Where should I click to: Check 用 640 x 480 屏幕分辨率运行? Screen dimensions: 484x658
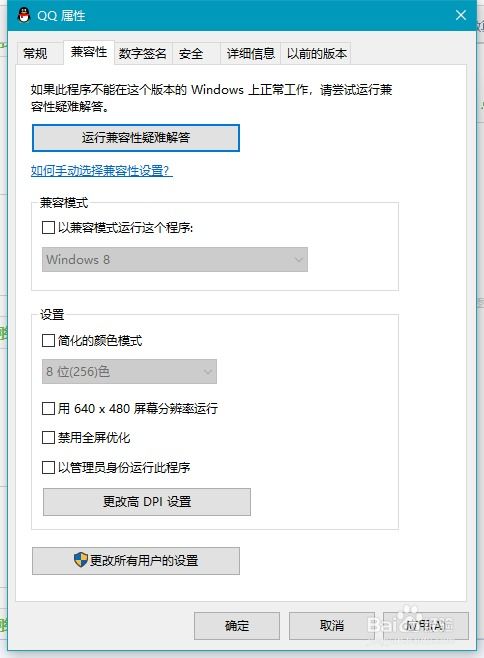click(x=48, y=408)
